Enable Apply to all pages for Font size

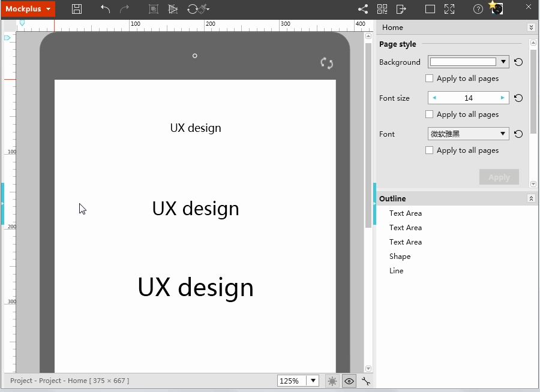(x=429, y=114)
